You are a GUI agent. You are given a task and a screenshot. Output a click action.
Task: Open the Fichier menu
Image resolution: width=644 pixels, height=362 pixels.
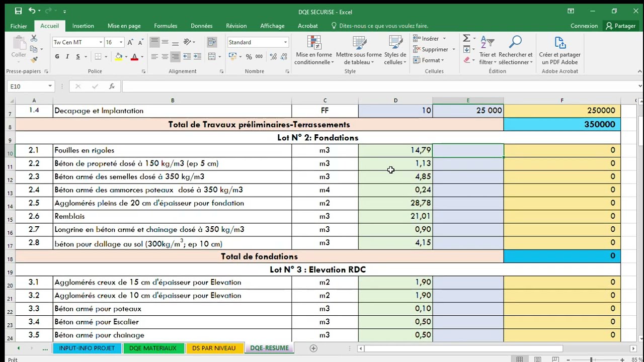click(x=19, y=26)
